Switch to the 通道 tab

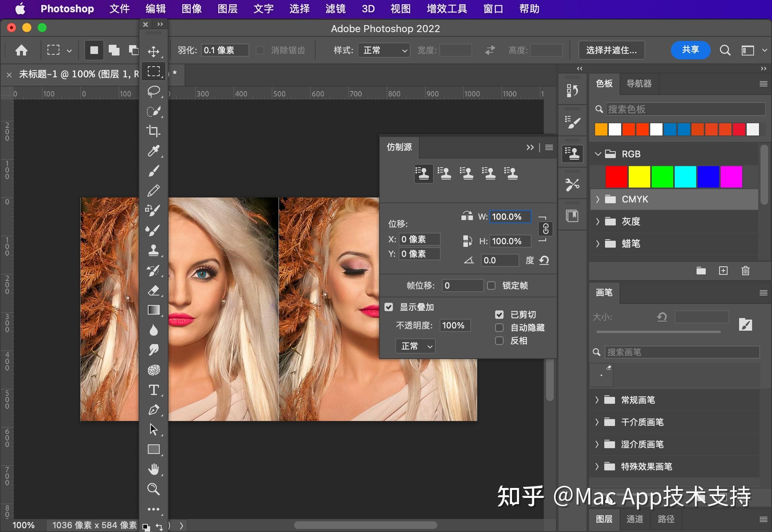[634, 519]
